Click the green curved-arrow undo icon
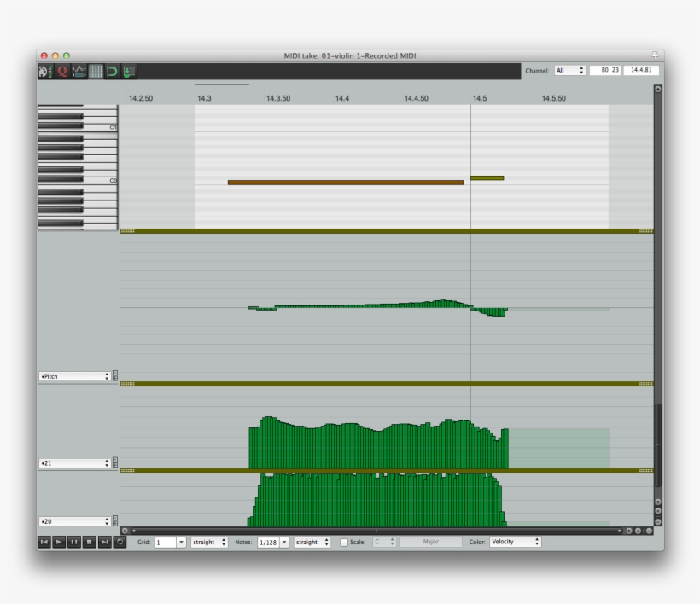The image size is (700, 604). point(112,71)
